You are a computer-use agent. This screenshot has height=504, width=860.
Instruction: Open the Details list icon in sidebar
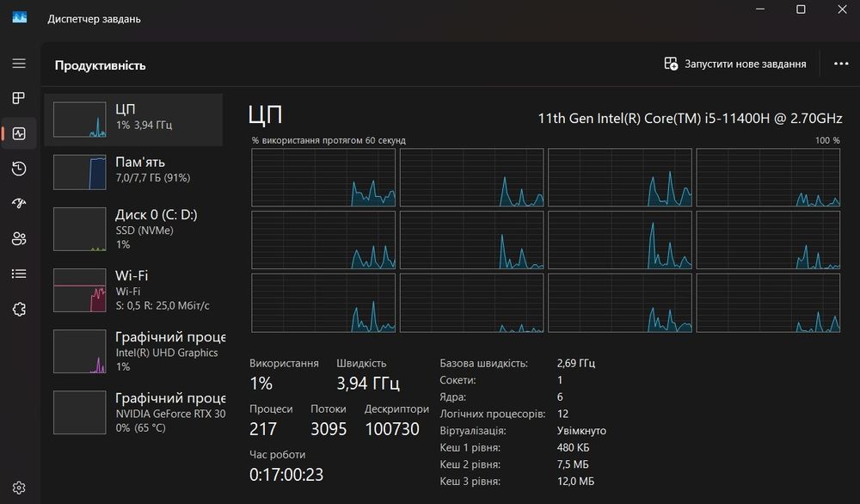tap(19, 274)
